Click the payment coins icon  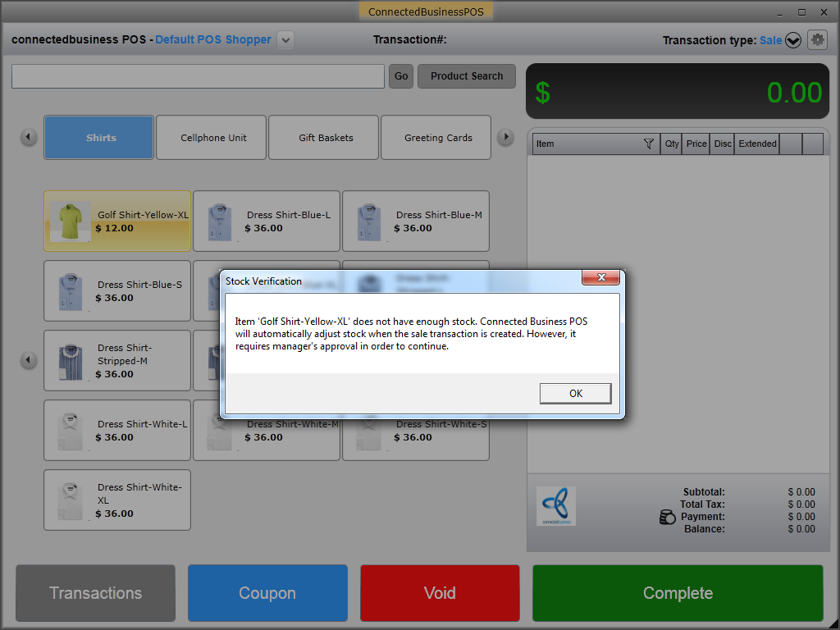[667, 517]
